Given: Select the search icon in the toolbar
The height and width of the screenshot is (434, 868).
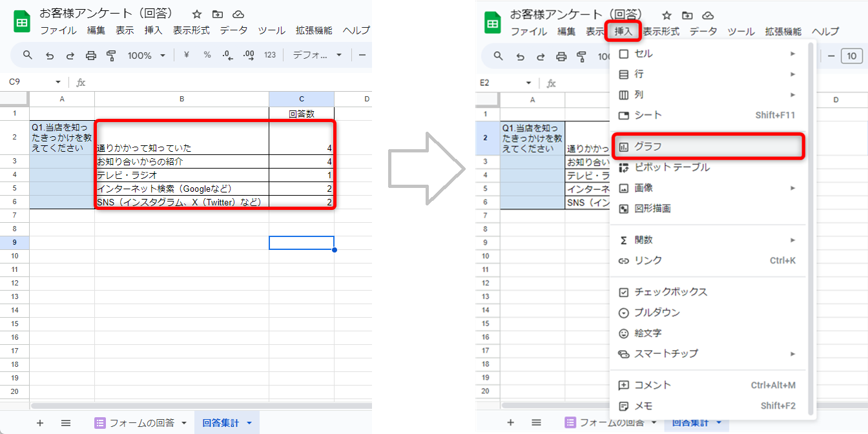Looking at the screenshot, I should point(27,56).
